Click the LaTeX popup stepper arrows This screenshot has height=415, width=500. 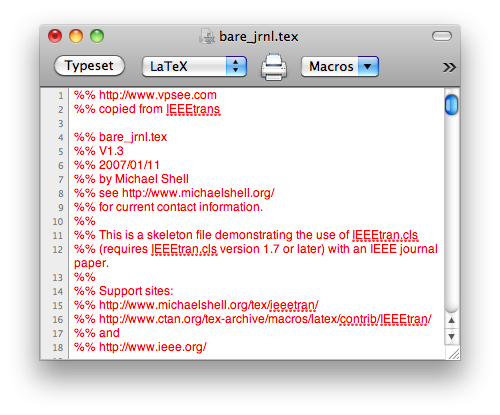(236, 66)
